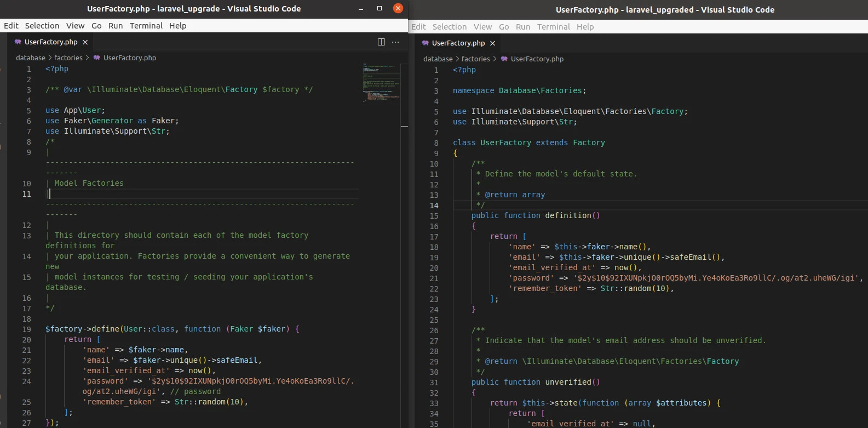Click Split Editor icon in laravel_upgrade window
The height and width of the screenshot is (428, 868).
point(381,42)
